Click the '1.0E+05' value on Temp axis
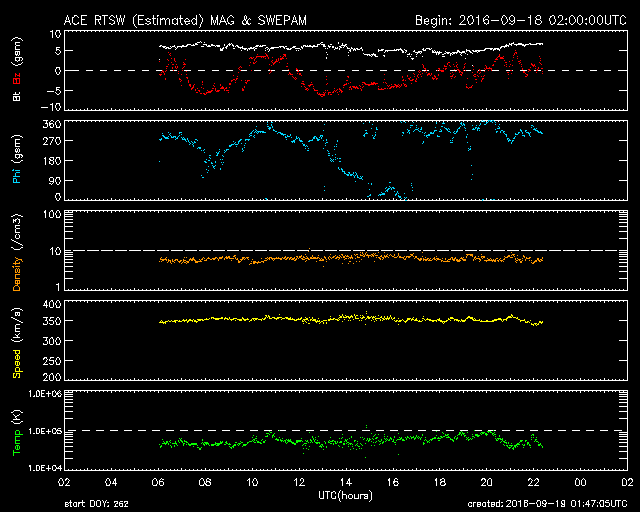 (45, 431)
